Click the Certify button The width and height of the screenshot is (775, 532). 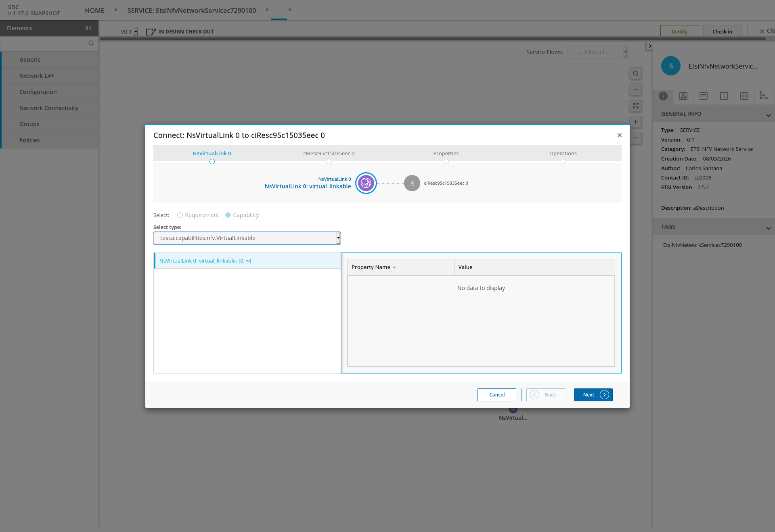(x=680, y=31)
